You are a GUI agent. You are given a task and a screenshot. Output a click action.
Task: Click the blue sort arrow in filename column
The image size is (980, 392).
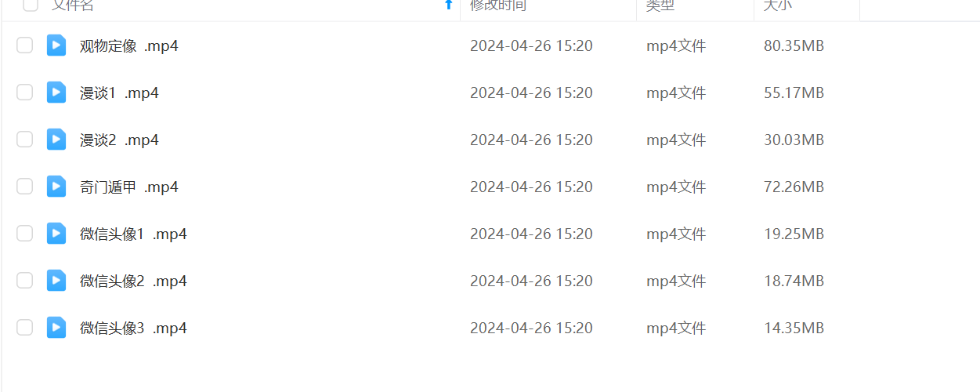pos(449,5)
